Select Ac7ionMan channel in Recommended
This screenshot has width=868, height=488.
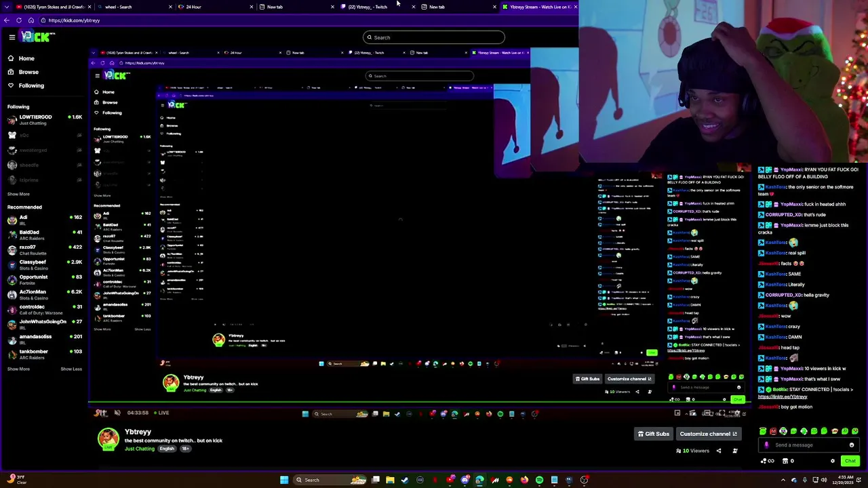(x=43, y=294)
